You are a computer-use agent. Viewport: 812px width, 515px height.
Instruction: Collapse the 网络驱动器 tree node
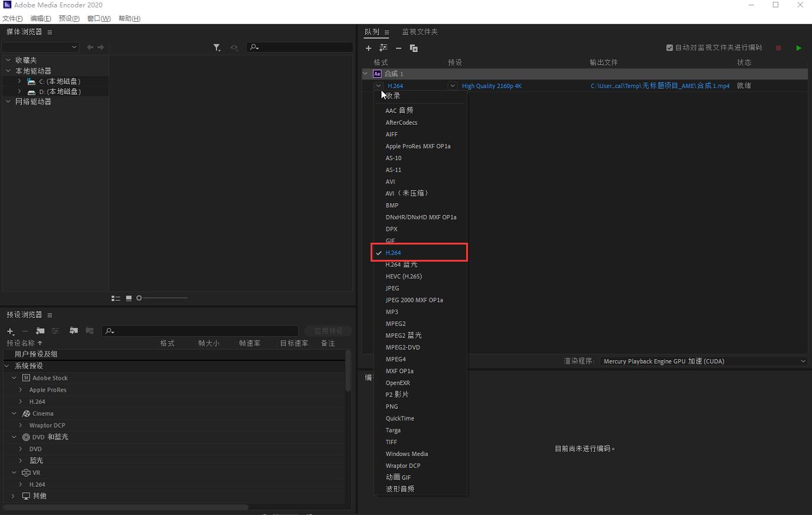pyautogui.click(x=8, y=102)
